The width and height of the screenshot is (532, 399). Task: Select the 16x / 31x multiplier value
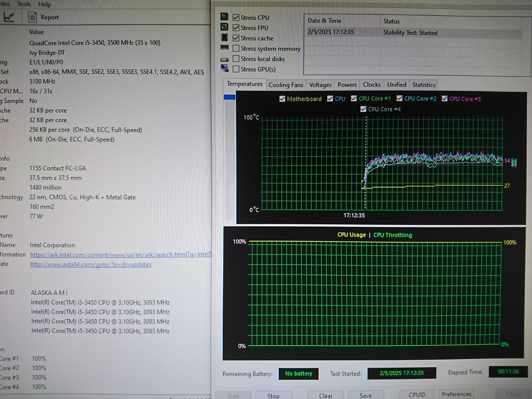(41, 91)
